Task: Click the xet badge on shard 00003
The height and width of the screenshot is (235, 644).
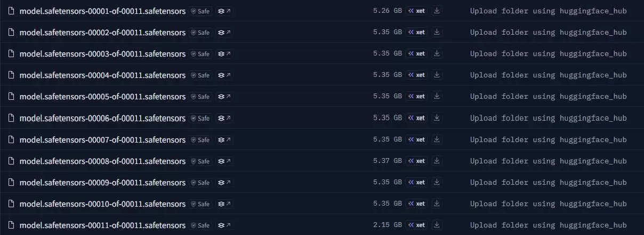Action: click(x=416, y=54)
